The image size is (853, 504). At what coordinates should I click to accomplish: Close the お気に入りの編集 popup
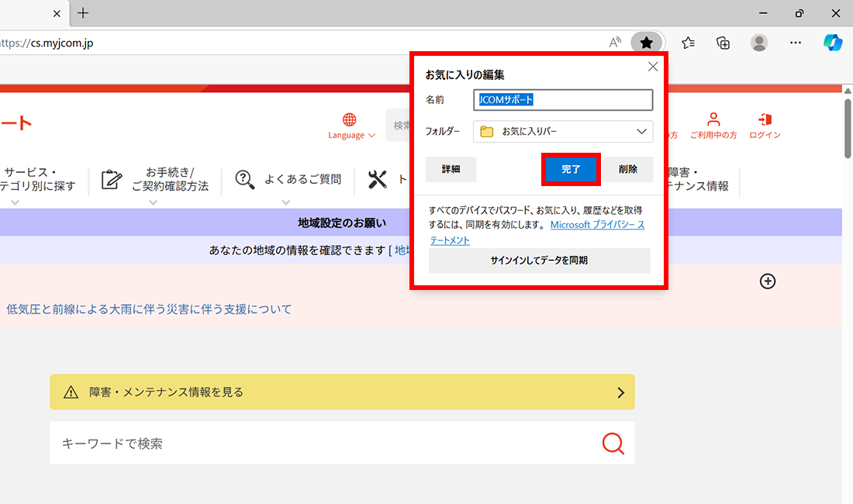(653, 67)
